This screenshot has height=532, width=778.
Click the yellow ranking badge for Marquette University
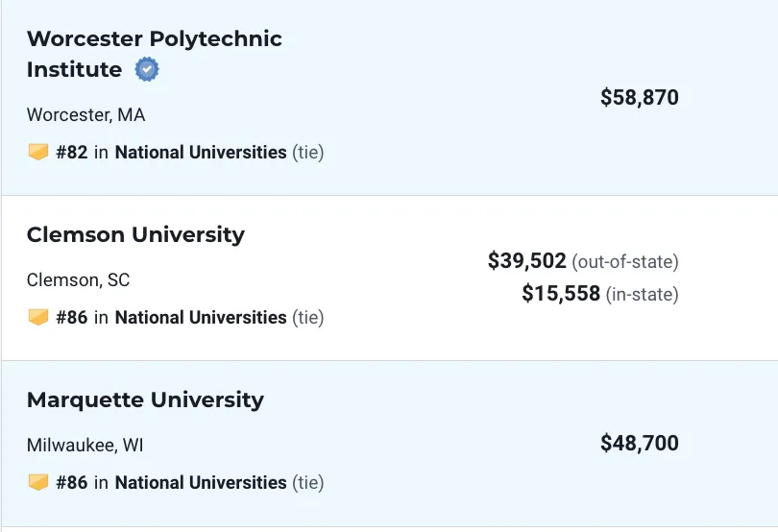38,482
